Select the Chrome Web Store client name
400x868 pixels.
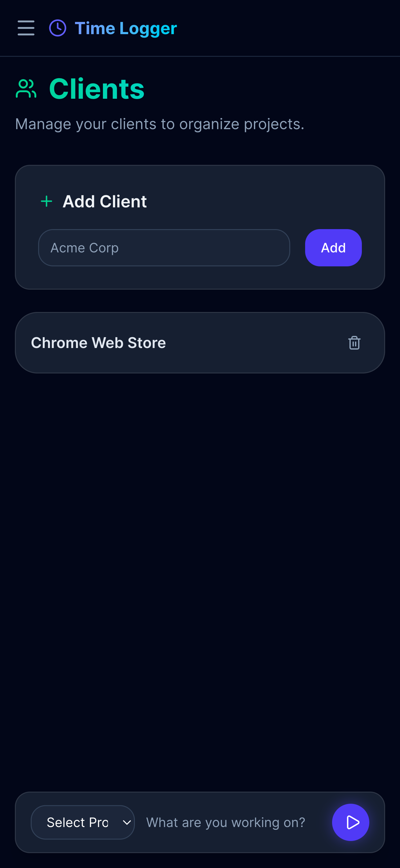[98, 343]
